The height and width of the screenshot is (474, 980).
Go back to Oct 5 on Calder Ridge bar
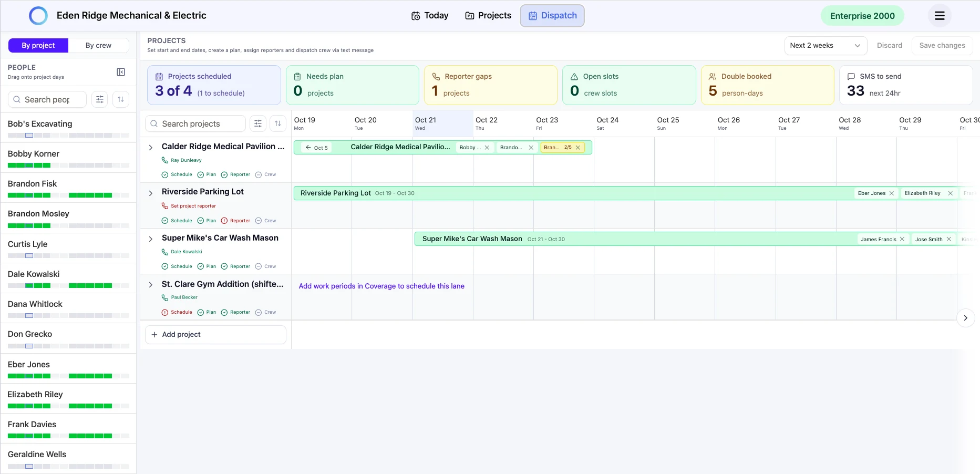click(x=317, y=148)
